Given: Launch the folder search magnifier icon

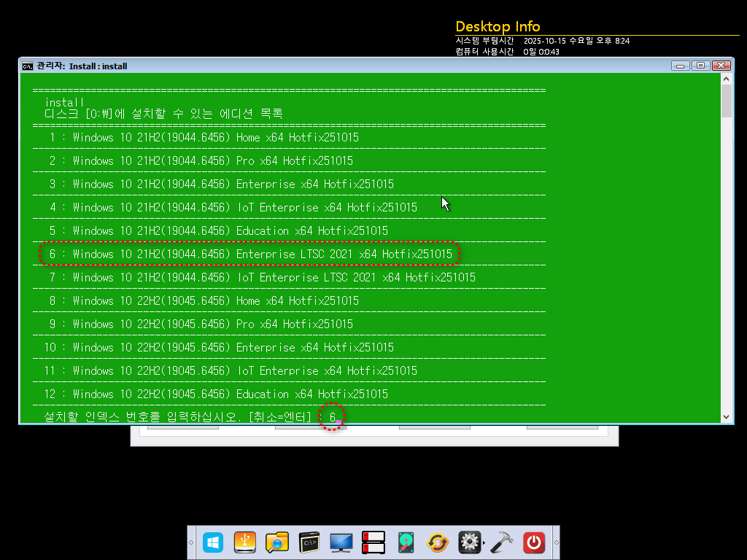Looking at the screenshot, I should click(x=276, y=542).
